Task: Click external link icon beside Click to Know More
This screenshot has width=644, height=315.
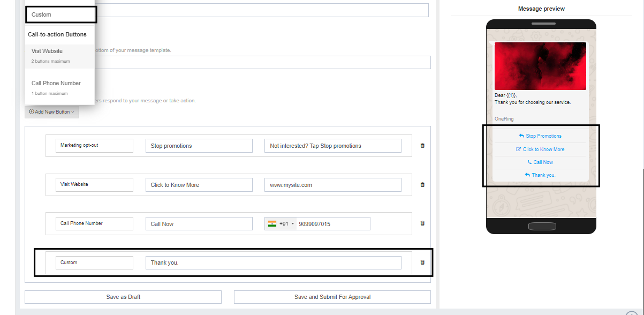Action: [518, 149]
